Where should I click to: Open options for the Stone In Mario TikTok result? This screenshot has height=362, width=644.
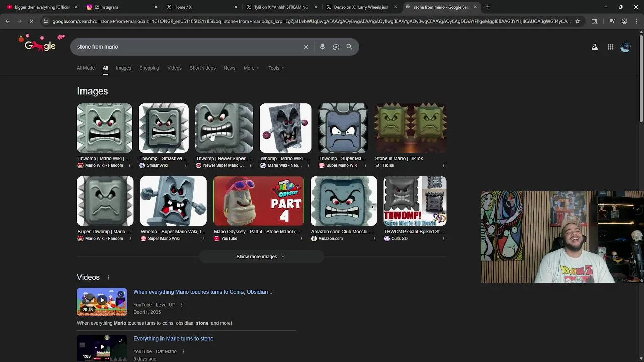click(443, 165)
